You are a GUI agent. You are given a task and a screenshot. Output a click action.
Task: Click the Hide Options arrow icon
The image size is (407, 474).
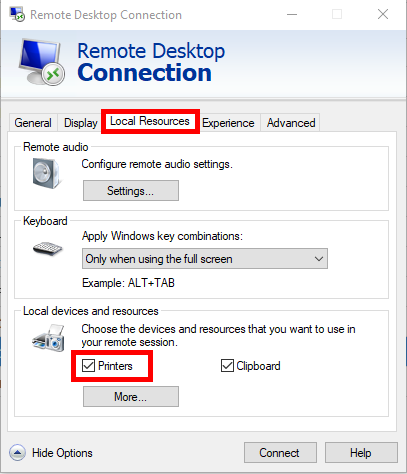[x=17, y=453]
